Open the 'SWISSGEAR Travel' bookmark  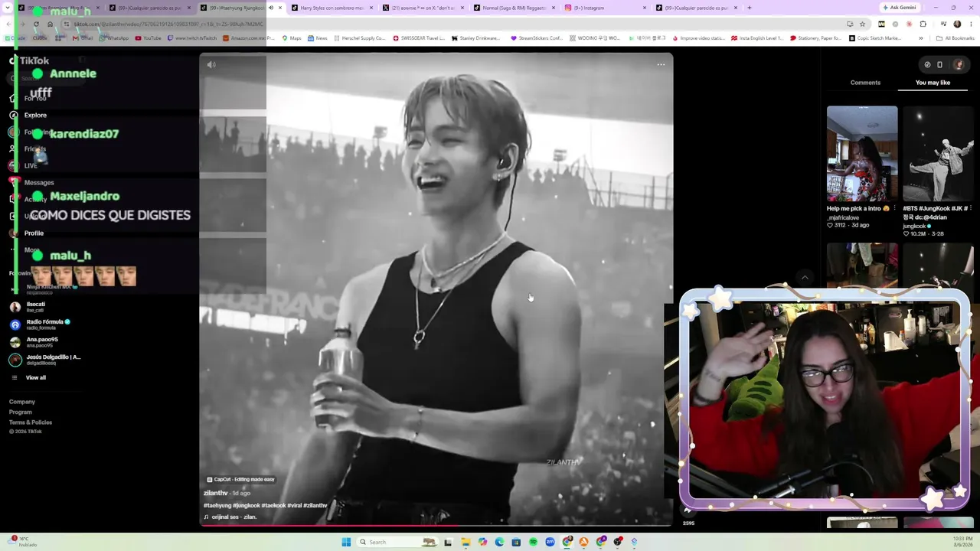click(x=419, y=38)
